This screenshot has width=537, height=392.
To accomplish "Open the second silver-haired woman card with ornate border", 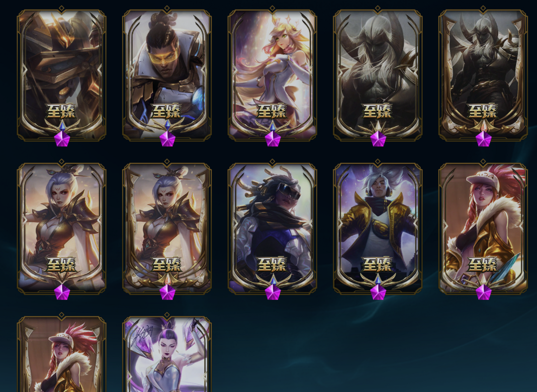I will point(167,228).
